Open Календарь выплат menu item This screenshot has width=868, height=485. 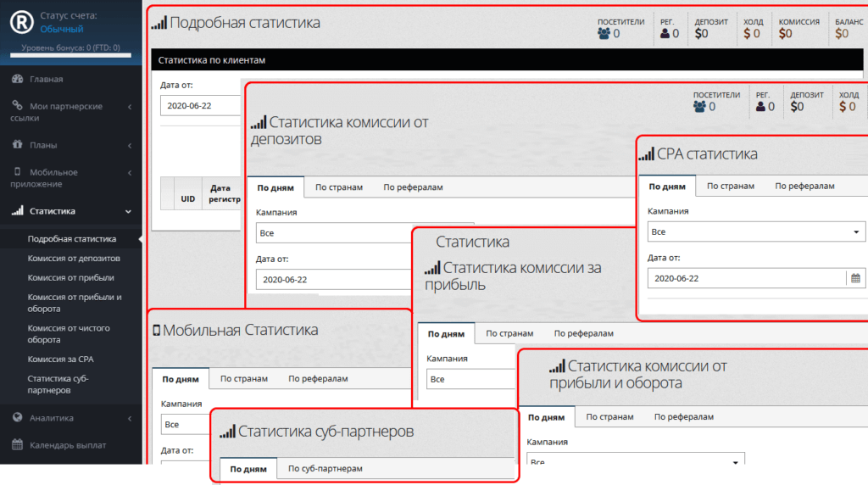coord(68,445)
